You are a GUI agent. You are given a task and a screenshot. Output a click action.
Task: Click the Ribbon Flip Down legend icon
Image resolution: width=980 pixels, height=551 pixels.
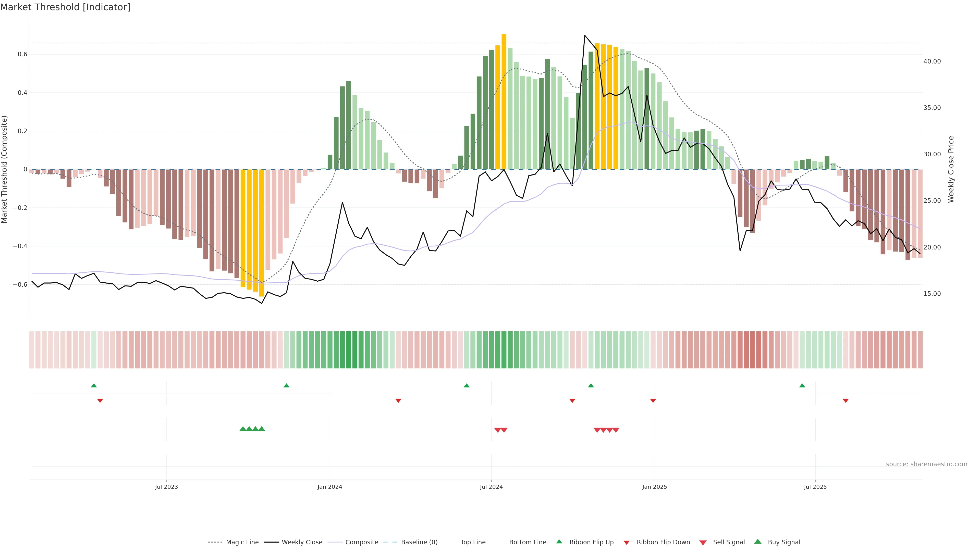pyautogui.click(x=626, y=543)
